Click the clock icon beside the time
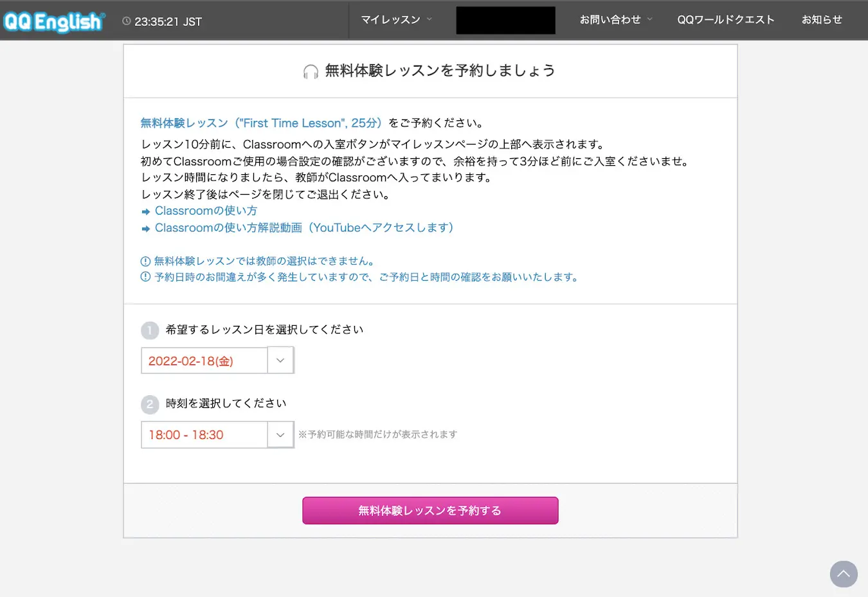This screenshot has width=868, height=597. [127, 21]
